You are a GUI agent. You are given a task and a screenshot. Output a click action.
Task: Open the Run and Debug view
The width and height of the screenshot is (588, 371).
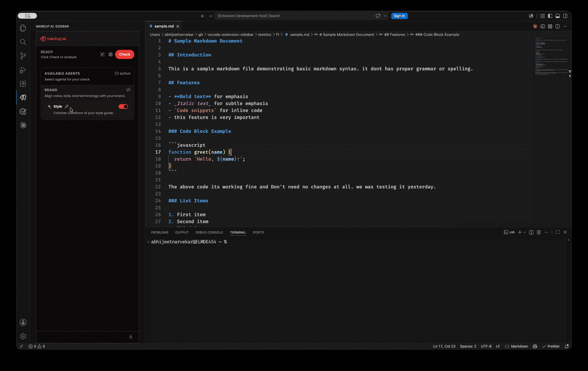coord(23,70)
